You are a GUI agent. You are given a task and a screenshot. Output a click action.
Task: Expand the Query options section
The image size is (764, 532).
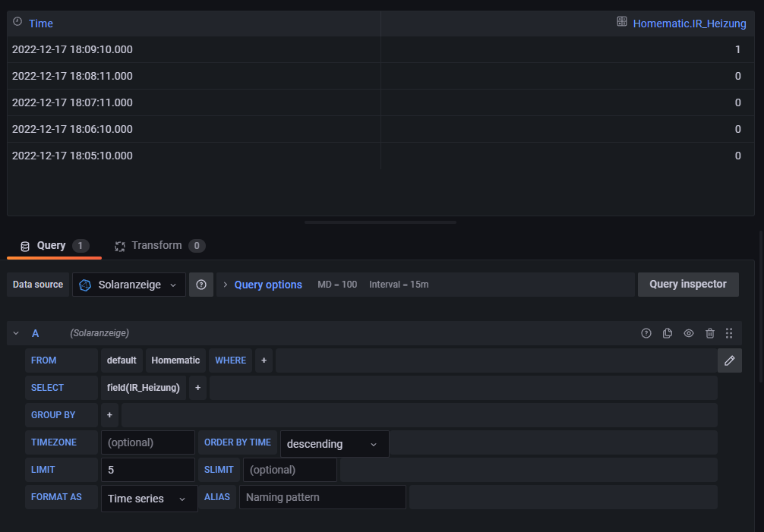pos(262,285)
